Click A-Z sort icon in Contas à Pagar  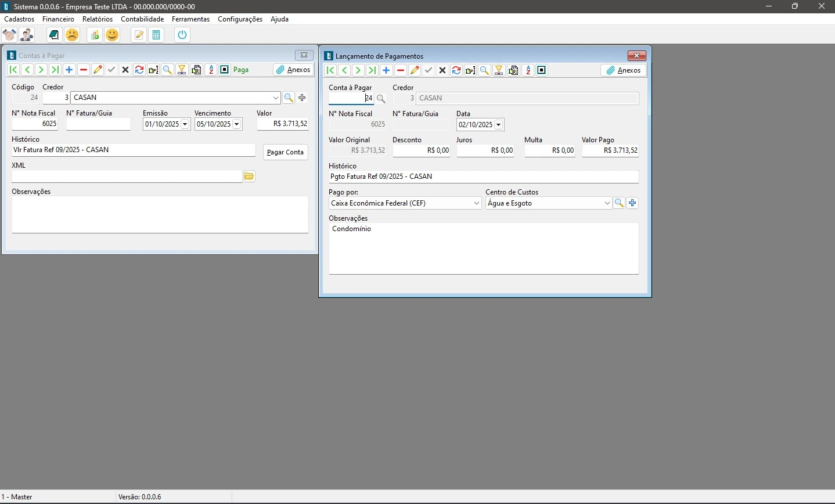coord(211,70)
